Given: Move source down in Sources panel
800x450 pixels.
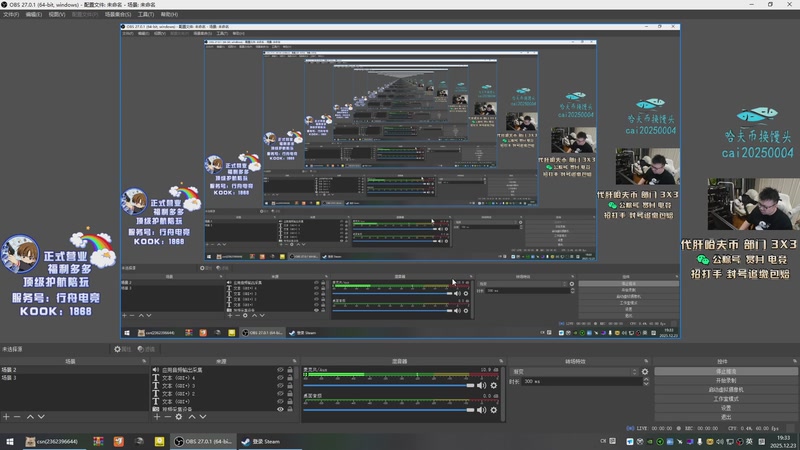Looking at the screenshot, I should (203, 417).
